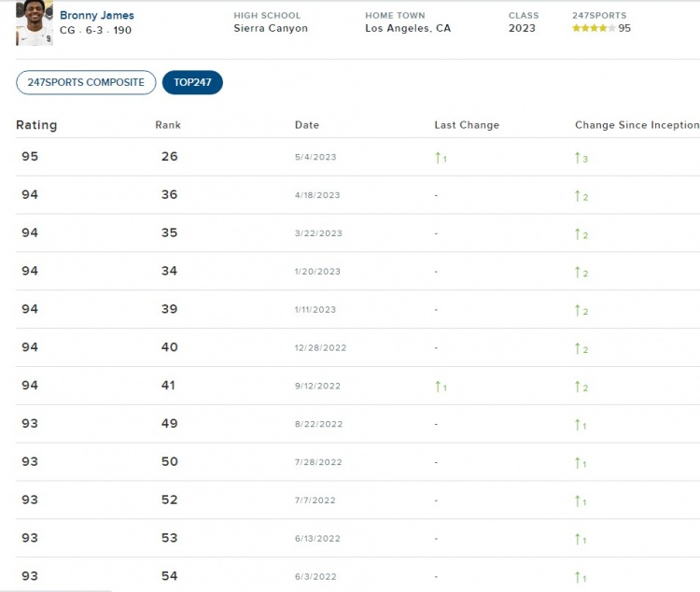Click Change Since Inception arrow in 5/4/2023 row
The width and height of the screenshot is (700, 592).
click(579, 158)
